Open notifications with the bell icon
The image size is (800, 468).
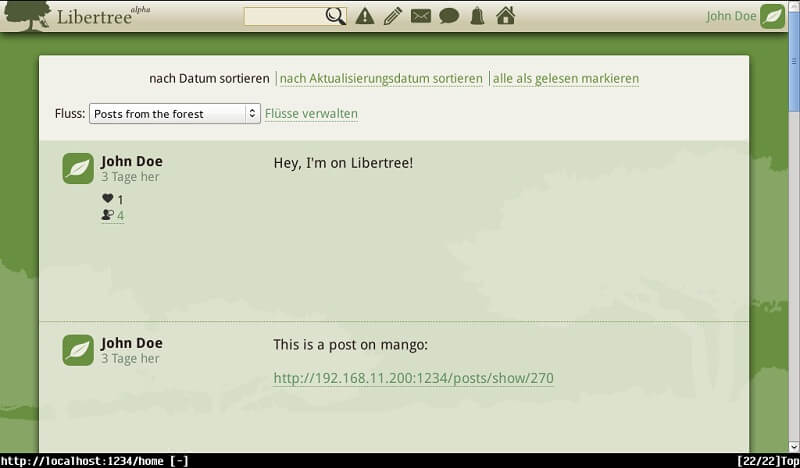coord(477,16)
